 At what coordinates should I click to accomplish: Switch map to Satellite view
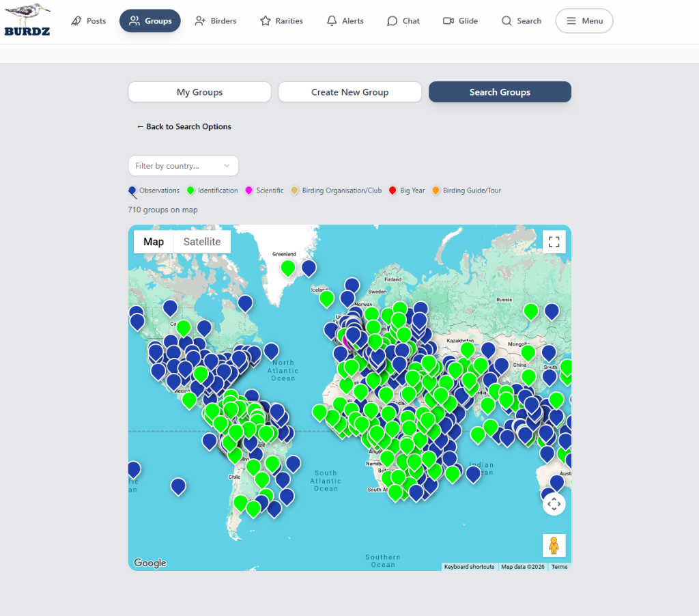pos(202,242)
